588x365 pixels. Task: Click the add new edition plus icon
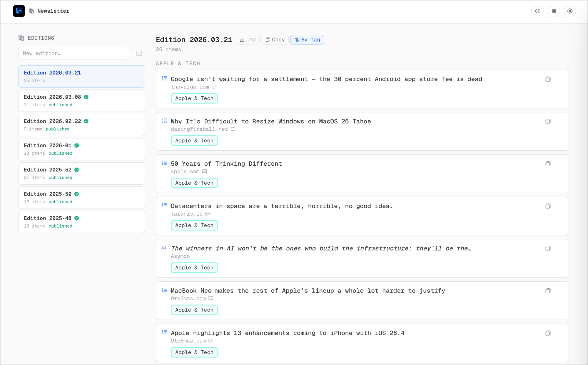coord(139,53)
